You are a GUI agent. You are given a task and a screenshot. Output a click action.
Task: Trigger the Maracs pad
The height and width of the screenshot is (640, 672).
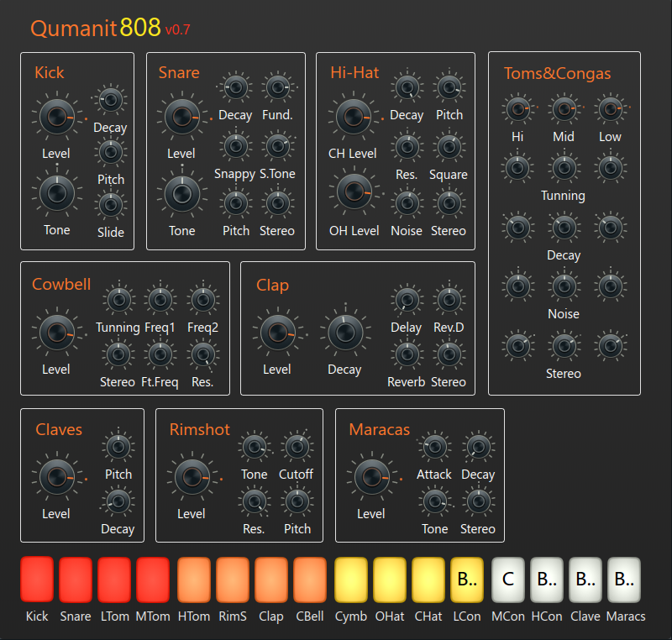(624, 580)
